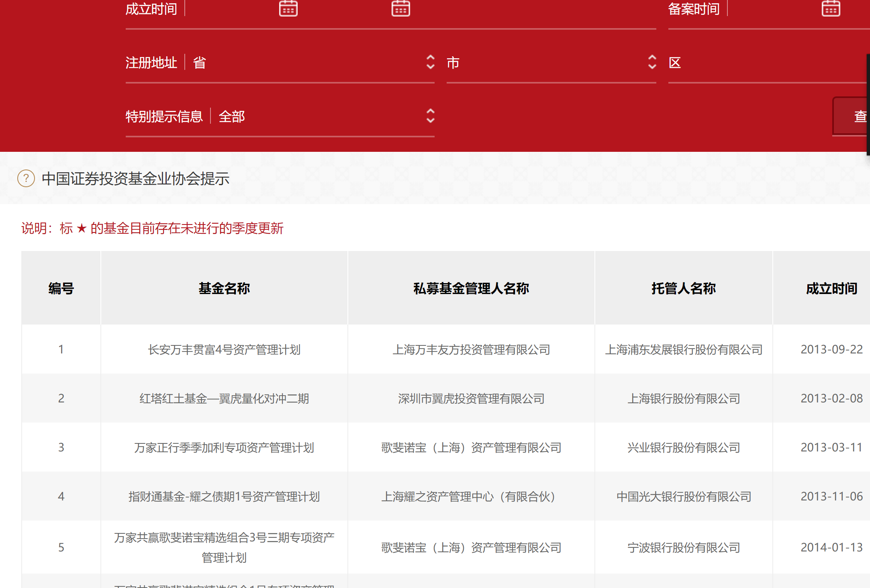Open fund 指财通基金-耀之债期1号资产管理计划
Image resolution: width=870 pixels, height=588 pixels.
(224, 496)
